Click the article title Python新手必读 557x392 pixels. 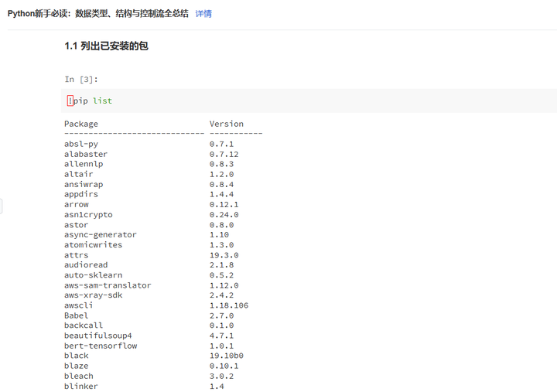click(x=98, y=14)
